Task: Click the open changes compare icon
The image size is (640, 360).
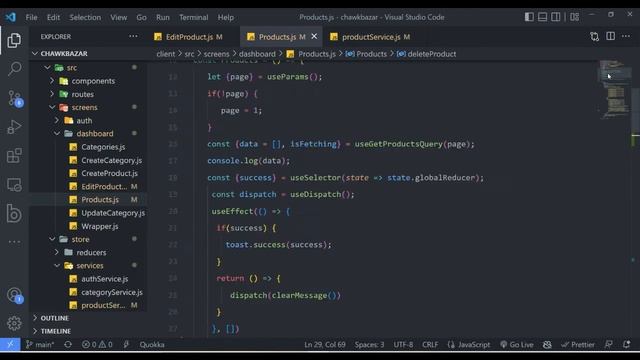Action: [594, 37]
